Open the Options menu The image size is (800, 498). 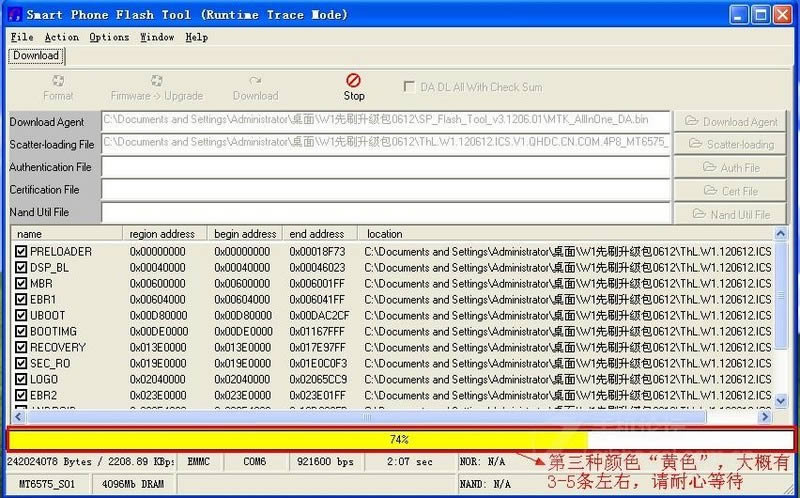[109, 37]
